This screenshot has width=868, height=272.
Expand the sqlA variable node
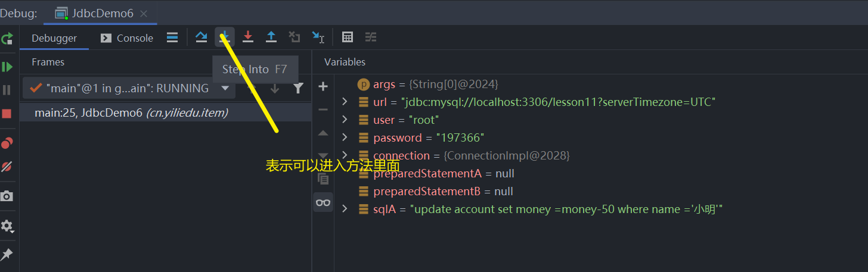tap(345, 209)
